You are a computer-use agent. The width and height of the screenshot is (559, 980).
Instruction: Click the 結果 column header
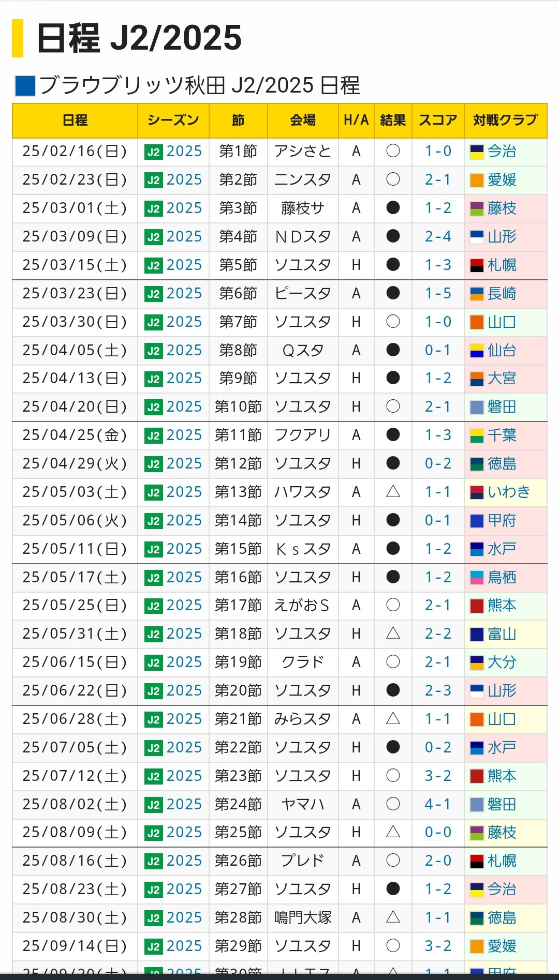(393, 120)
